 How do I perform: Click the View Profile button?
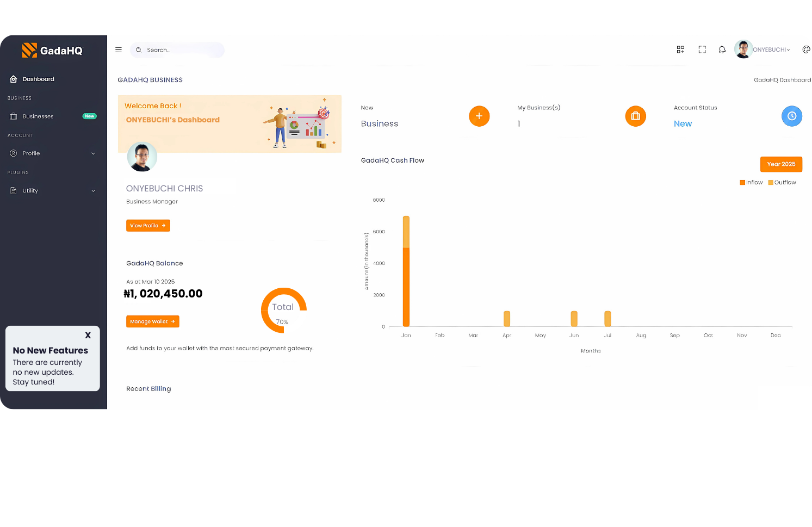148,226
